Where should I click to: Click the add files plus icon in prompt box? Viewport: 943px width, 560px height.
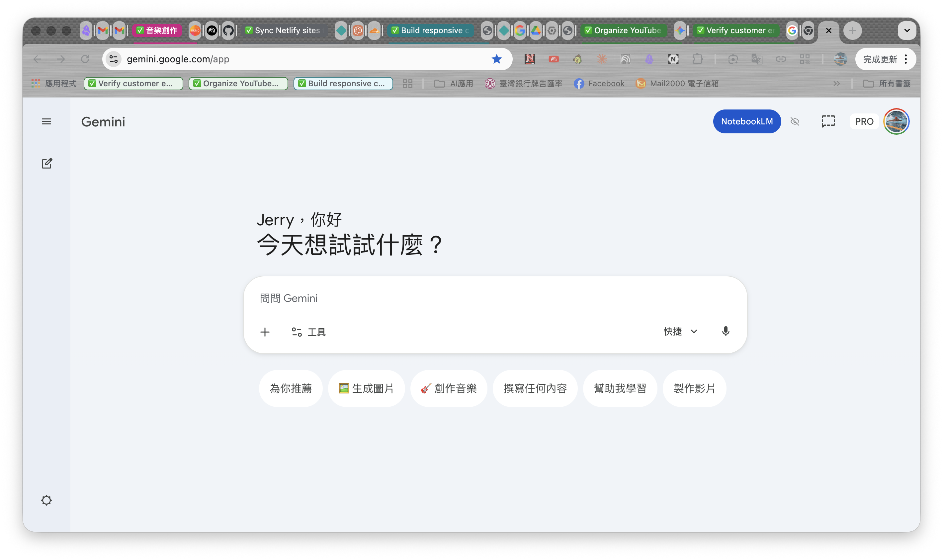pos(265,332)
